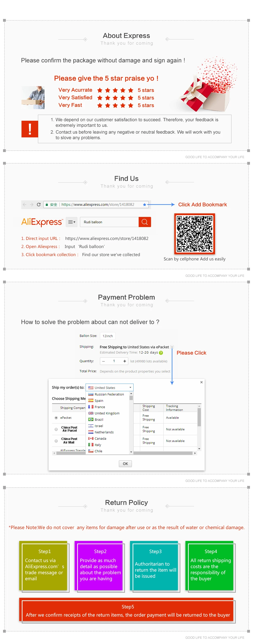Click the QR code image
This screenshot has height=644, width=253.
[x=195, y=234]
